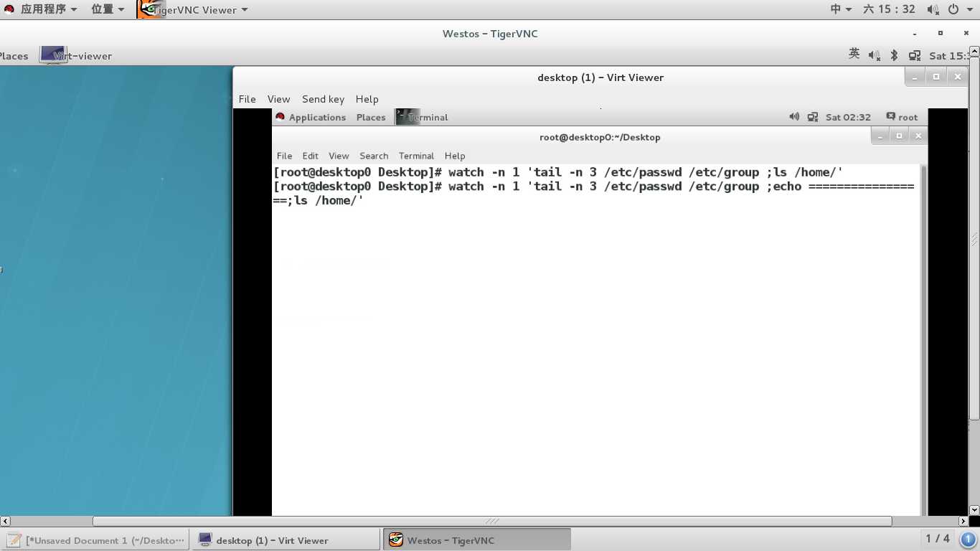The image size is (980, 551).
Task: Click Terminal item in guest top bar
Action: [x=423, y=117]
